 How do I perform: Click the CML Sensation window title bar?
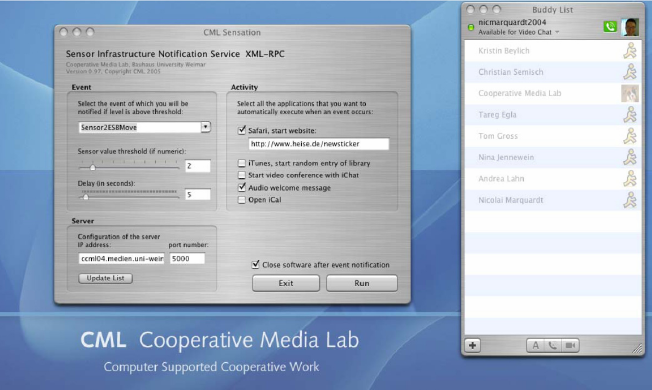click(232, 32)
